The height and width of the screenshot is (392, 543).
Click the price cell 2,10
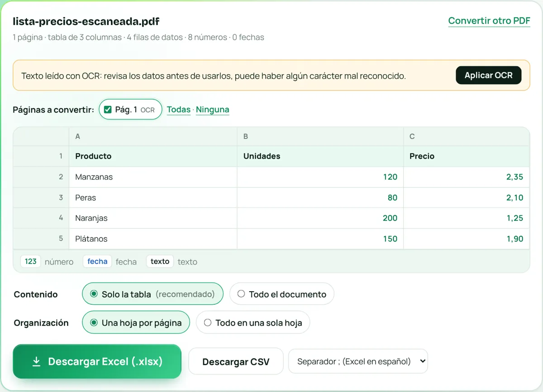coord(467,198)
